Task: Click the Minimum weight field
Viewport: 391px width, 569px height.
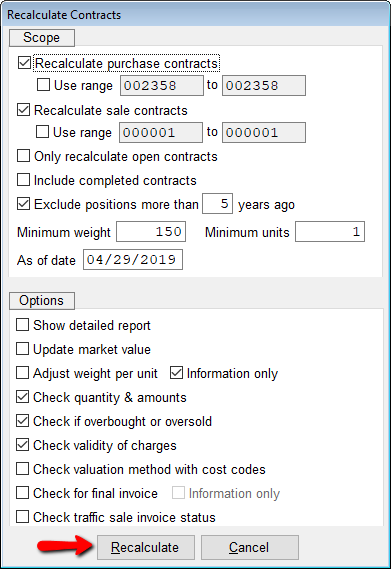Action: click(x=151, y=232)
